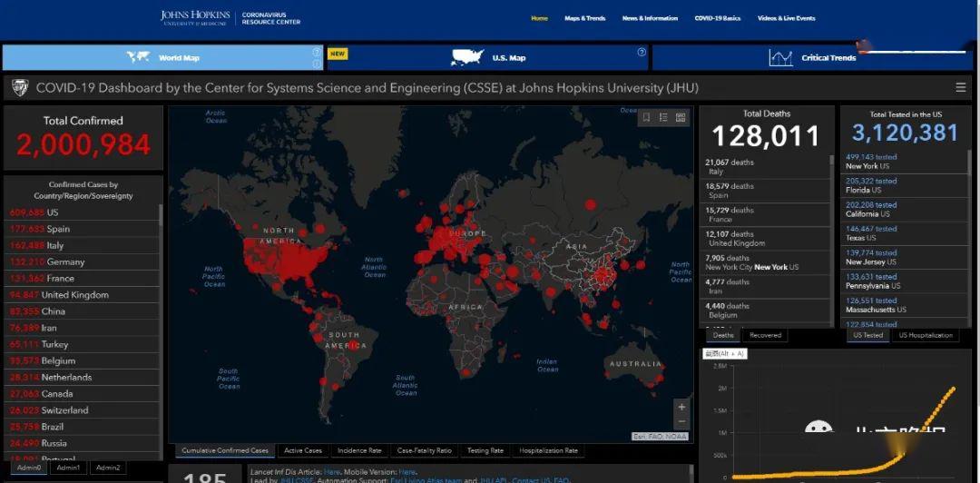Select the Admin1 level tab

(x=68, y=468)
